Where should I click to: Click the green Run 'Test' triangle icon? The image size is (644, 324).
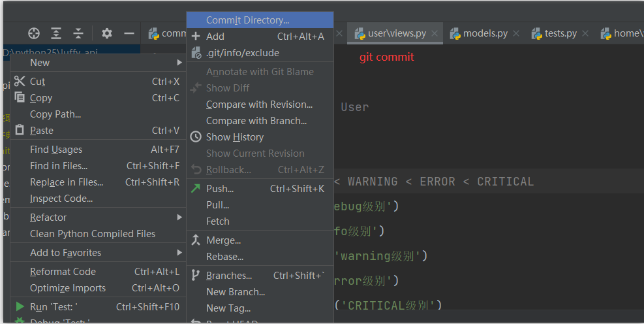pyautogui.click(x=20, y=307)
